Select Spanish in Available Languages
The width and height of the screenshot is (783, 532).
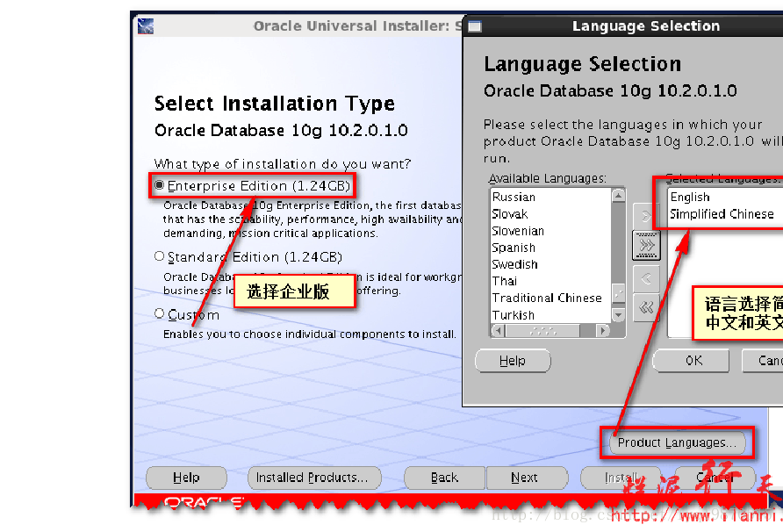point(550,248)
